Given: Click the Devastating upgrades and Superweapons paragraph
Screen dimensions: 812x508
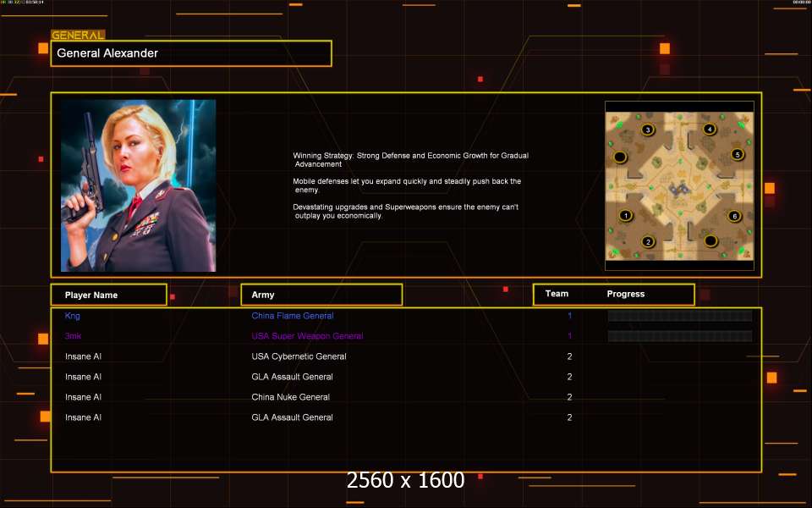Looking at the screenshot, I should click(405, 211).
